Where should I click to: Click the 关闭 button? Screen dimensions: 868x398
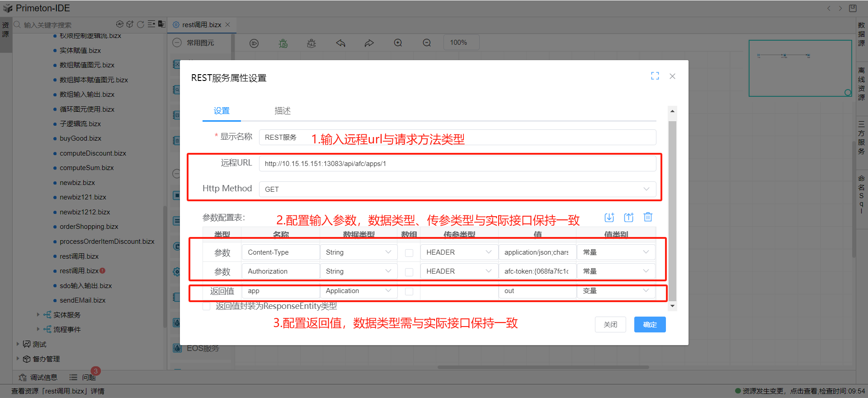point(610,325)
